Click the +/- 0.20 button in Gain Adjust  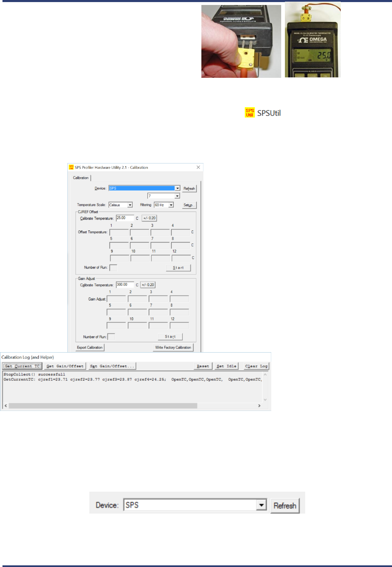click(148, 285)
